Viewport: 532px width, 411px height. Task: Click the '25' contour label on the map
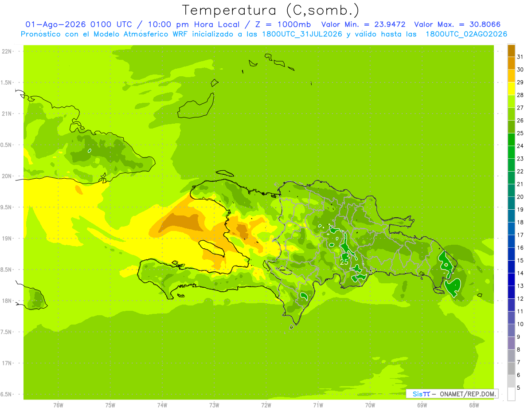[344, 262]
